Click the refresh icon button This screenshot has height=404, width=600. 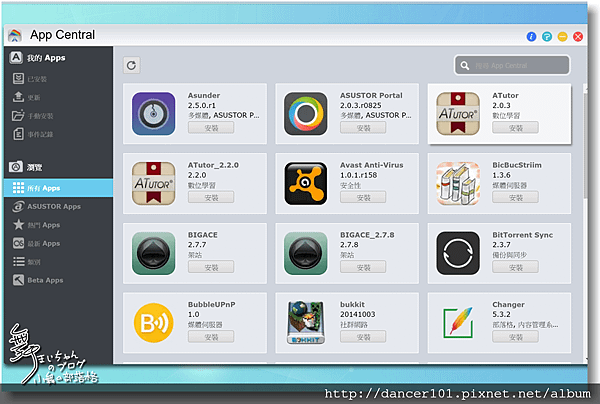coord(132,65)
